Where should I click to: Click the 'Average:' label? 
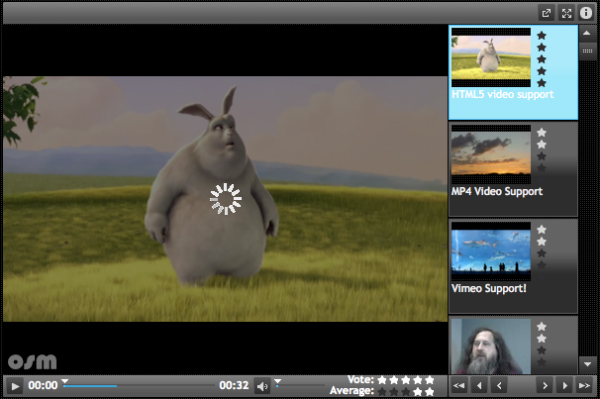pyautogui.click(x=352, y=391)
